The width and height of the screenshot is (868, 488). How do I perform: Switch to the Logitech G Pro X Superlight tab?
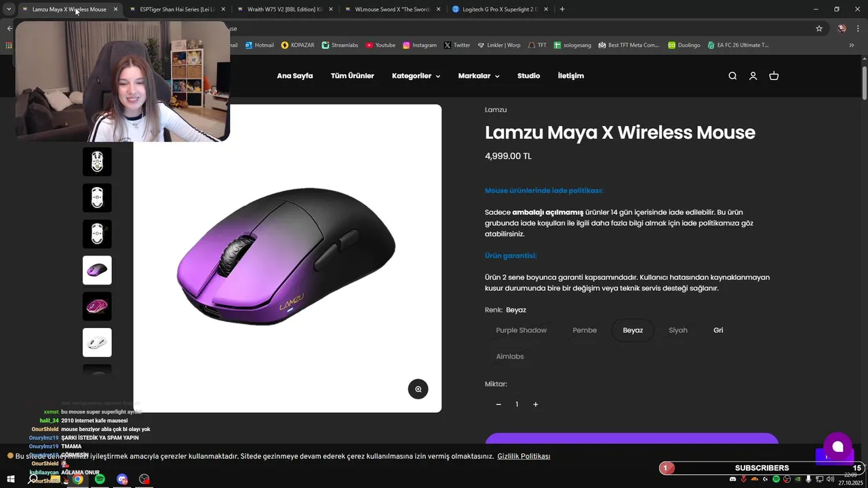[x=500, y=9]
